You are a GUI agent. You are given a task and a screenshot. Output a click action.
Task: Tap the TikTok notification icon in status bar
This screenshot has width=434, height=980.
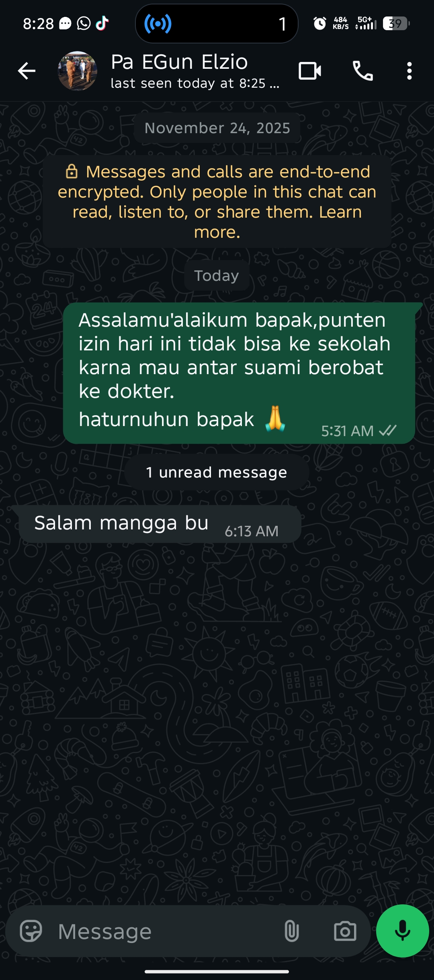(x=102, y=23)
